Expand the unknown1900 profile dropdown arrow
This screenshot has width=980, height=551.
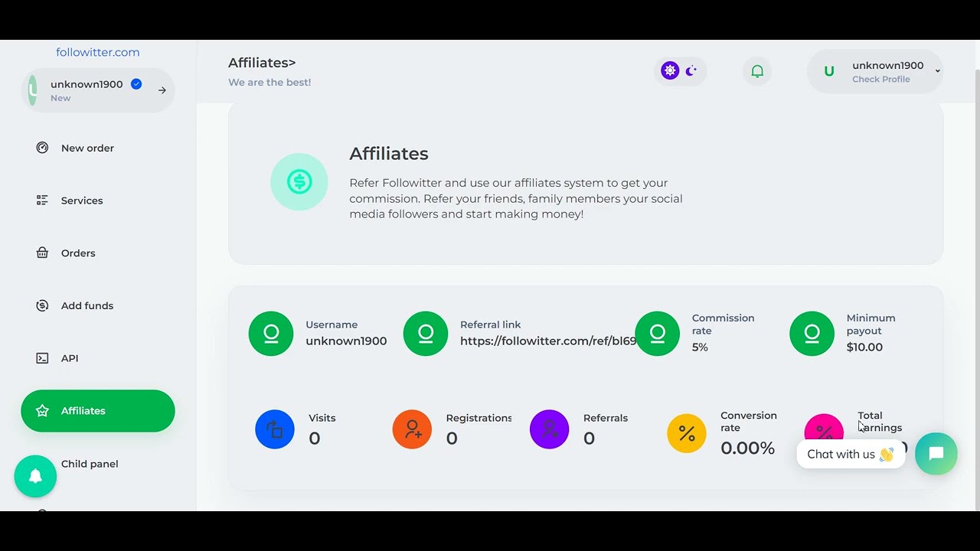[x=937, y=71]
